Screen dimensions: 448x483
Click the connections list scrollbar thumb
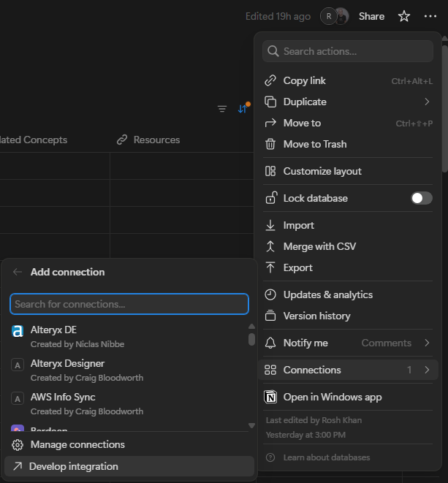tap(251, 339)
